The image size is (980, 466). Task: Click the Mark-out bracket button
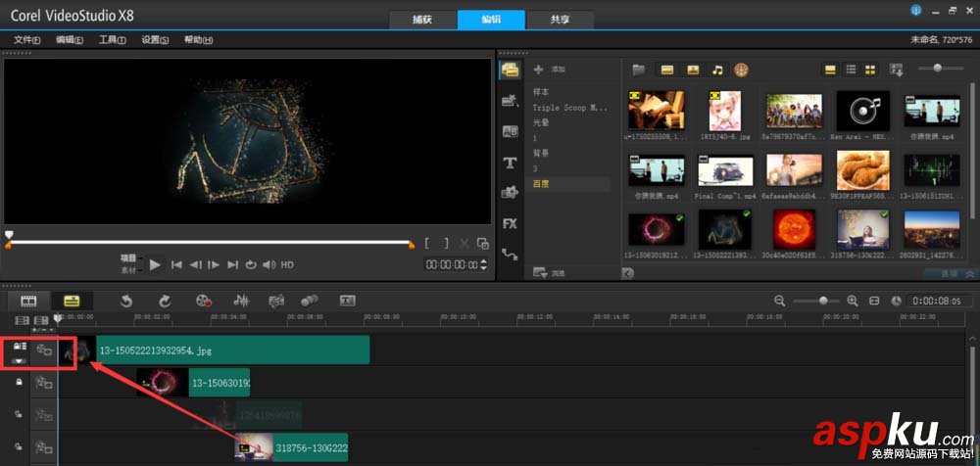pos(446,244)
